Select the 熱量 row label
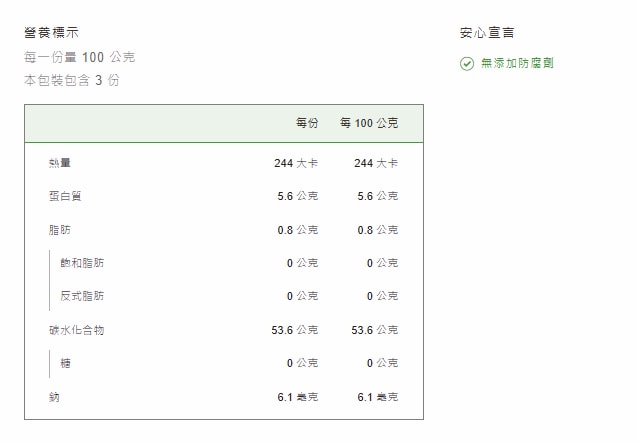639x443 pixels. [x=60, y=163]
